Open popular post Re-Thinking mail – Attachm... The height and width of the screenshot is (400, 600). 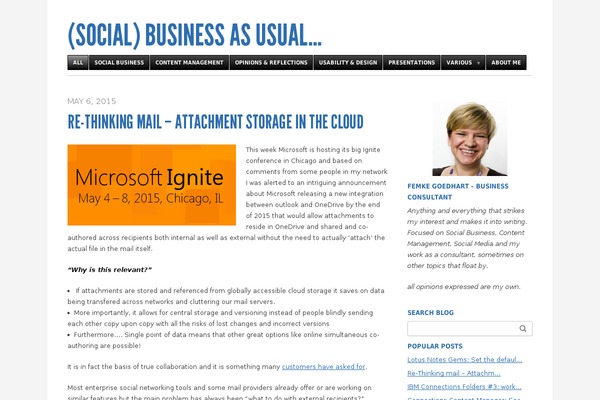(454, 373)
